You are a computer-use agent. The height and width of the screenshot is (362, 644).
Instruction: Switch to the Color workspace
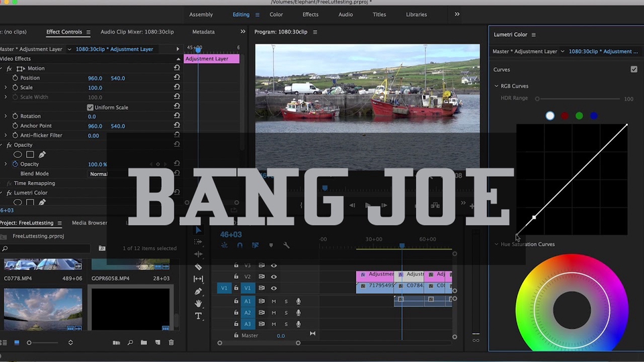tap(276, 14)
